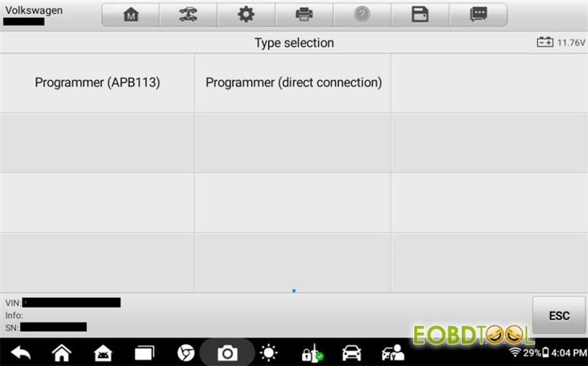Screen dimensions: 588x366
Task: Adjust brightness via the sun icon
Action: click(269, 353)
